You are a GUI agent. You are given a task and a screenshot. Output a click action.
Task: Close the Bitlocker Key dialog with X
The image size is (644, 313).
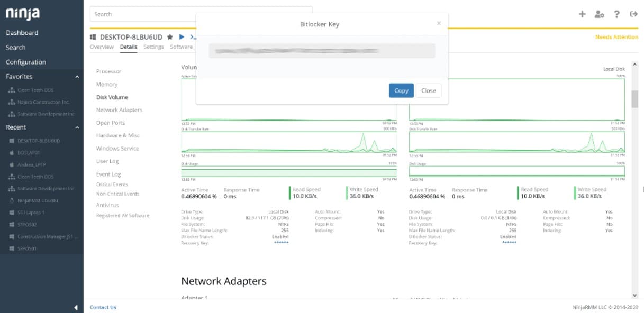tap(439, 23)
